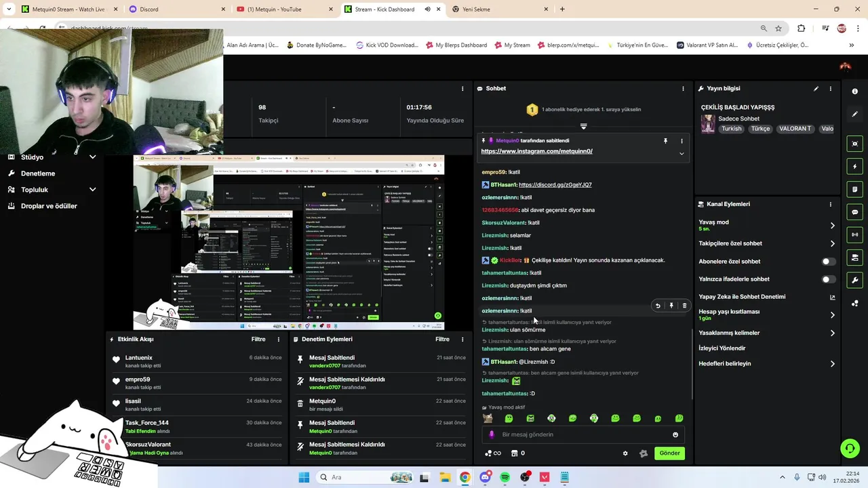Click the taskbar Ara search box
Screen dimensions: 868x488
(x=363, y=477)
